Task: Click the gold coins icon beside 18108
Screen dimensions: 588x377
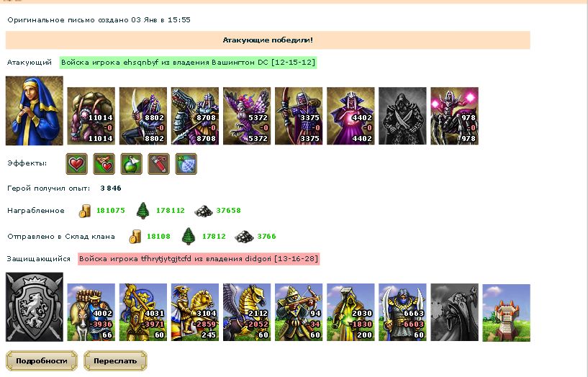Action: pyautogui.click(x=135, y=237)
